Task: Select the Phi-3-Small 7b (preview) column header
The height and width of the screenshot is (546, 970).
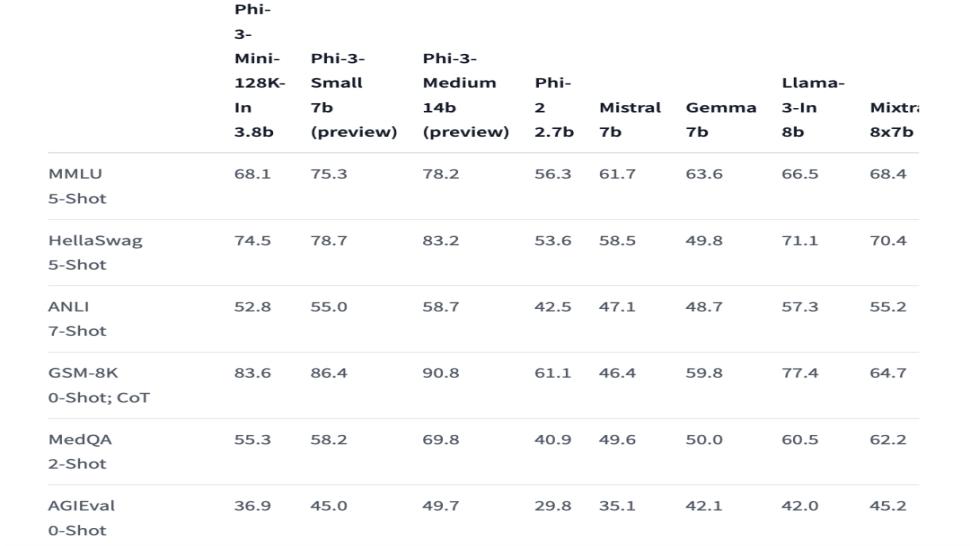Action: pos(353,95)
